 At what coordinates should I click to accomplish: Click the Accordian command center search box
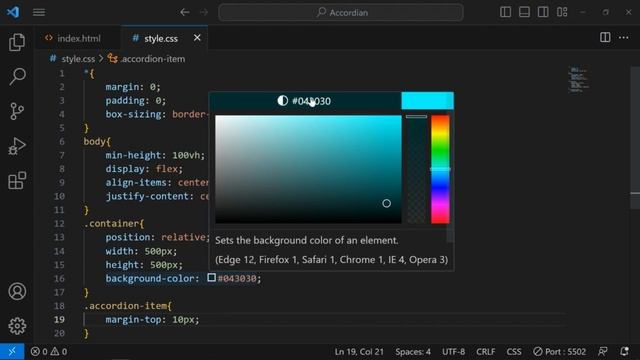tap(341, 13)
